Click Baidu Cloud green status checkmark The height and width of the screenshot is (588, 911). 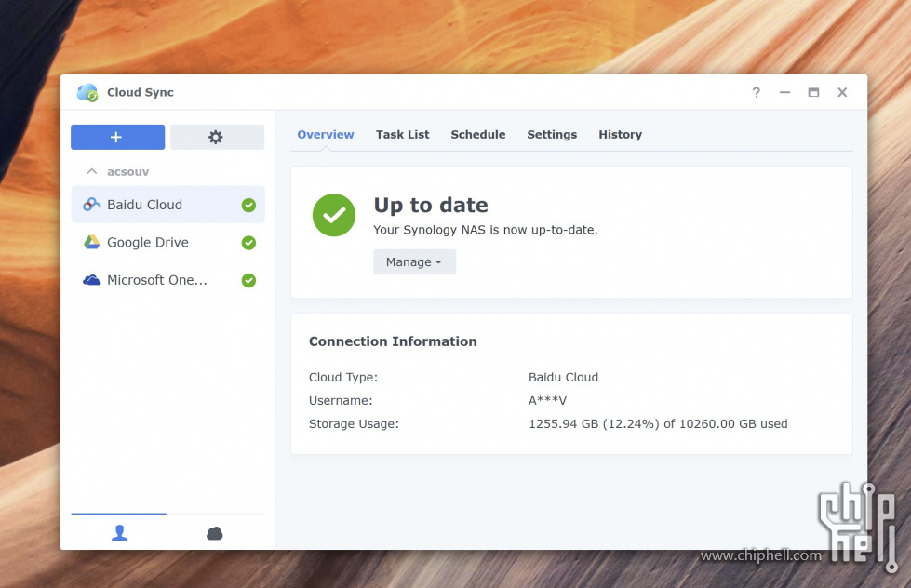[248, 205]
